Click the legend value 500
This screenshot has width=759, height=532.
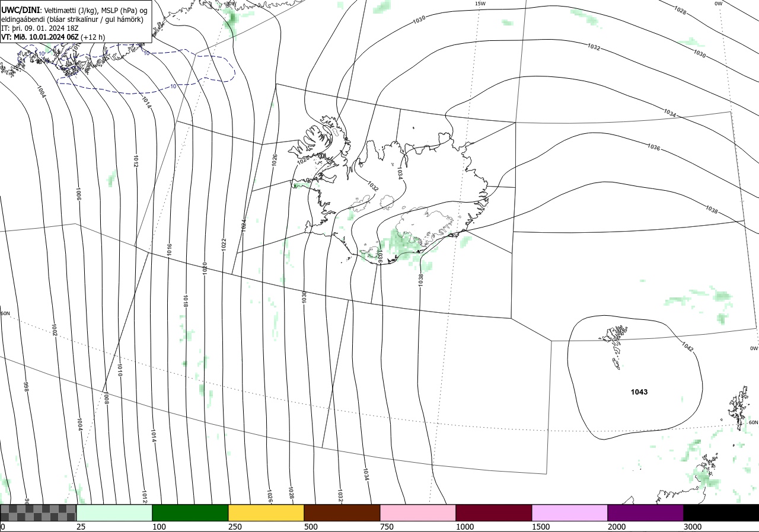click(311, 527)
